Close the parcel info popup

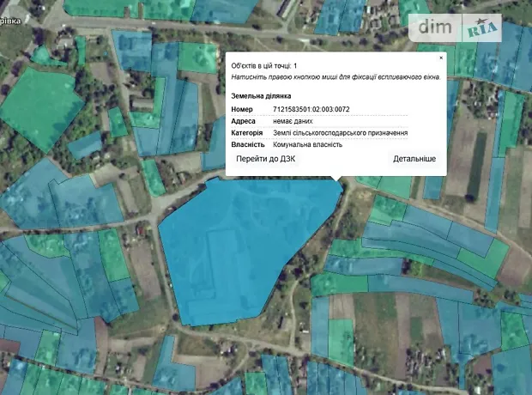[x=441, y=58]
